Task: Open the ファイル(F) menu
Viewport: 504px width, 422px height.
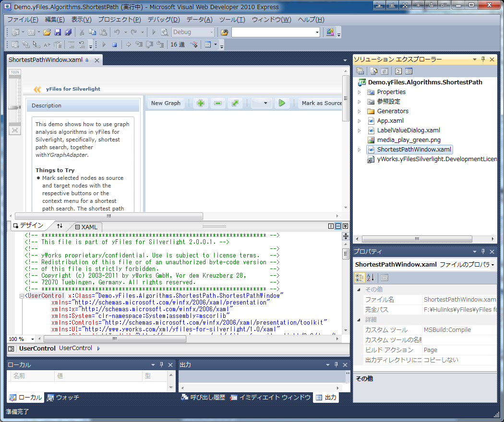Action: (23, 20)
